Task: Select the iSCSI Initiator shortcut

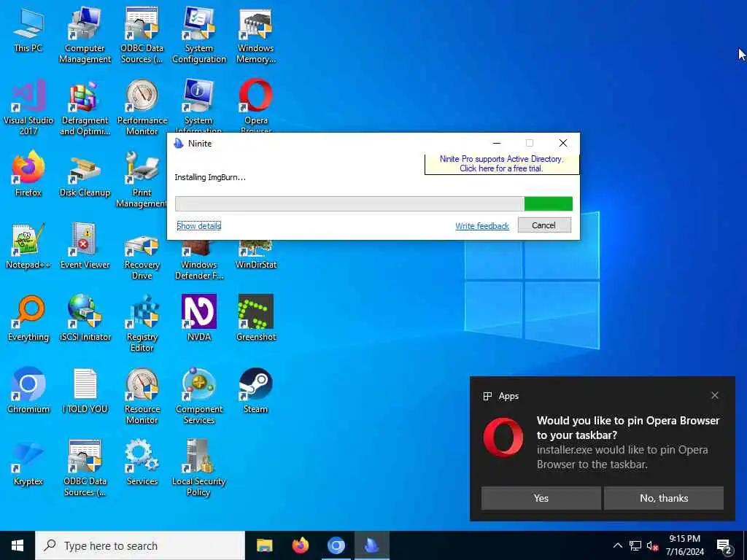Action: click(85, 319)
